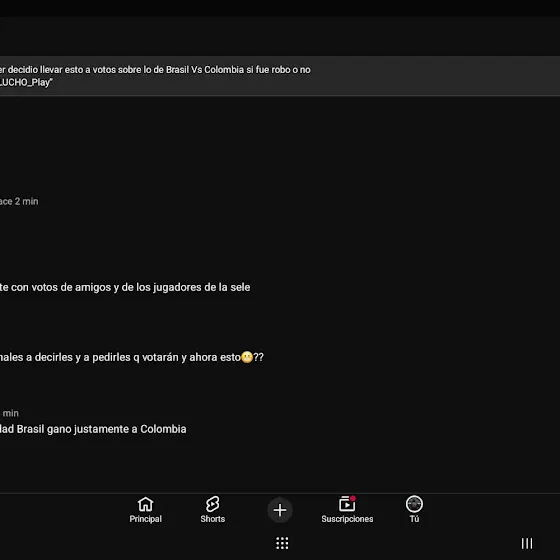Tap the plus create button
Screen dimensions: 560x560
[x=280, y=510]
